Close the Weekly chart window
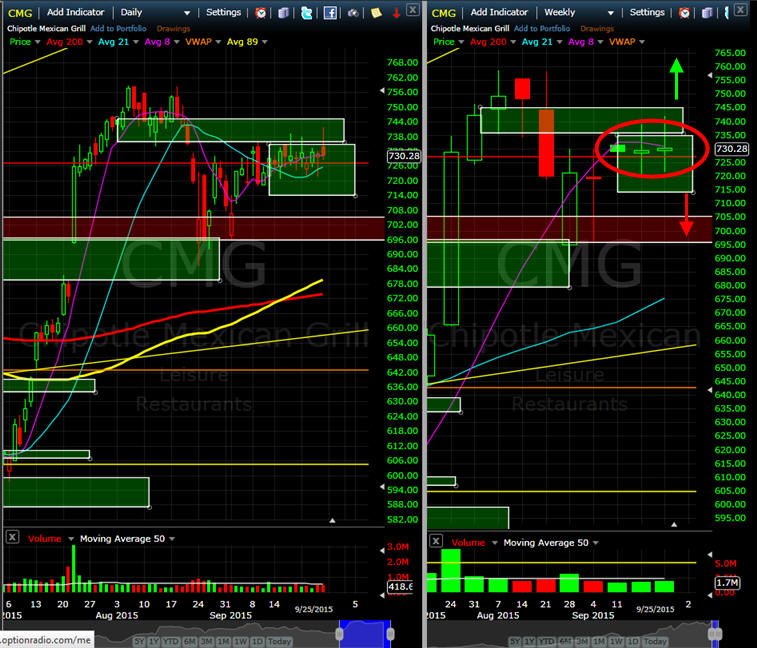Viewport: 757px width, 648px height. click(741, 9)
